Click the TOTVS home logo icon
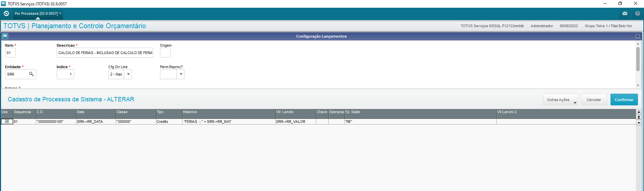This screenshot has height=191, width=644. 6,13
